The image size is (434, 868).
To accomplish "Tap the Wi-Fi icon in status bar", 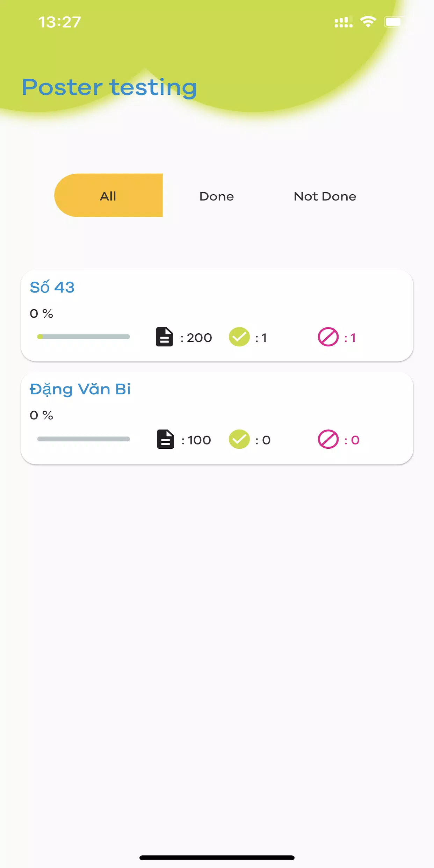I will [x=368, y=22].
